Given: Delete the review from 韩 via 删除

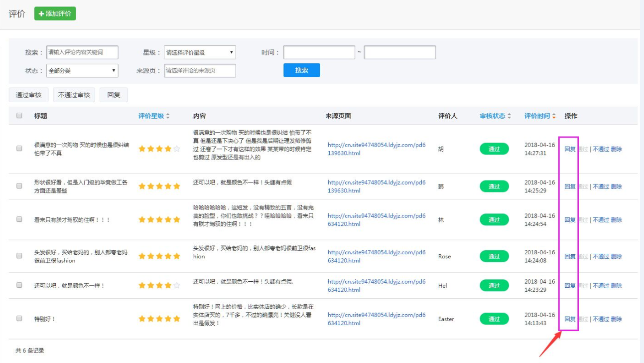Looking at the screenshot, I should [x=616, y=186].
